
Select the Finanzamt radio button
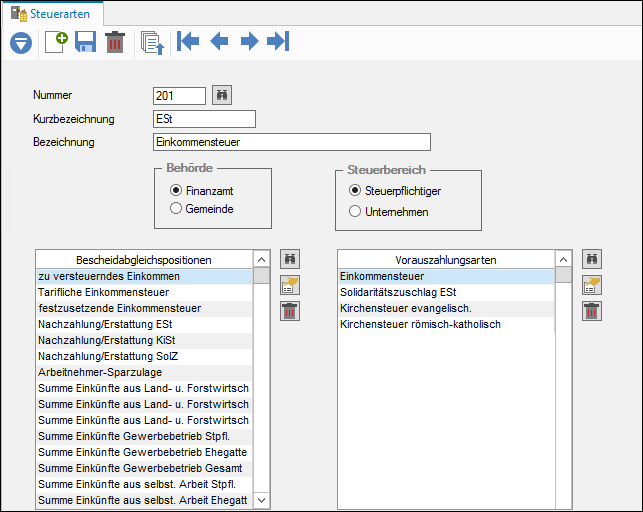point(176,190)
